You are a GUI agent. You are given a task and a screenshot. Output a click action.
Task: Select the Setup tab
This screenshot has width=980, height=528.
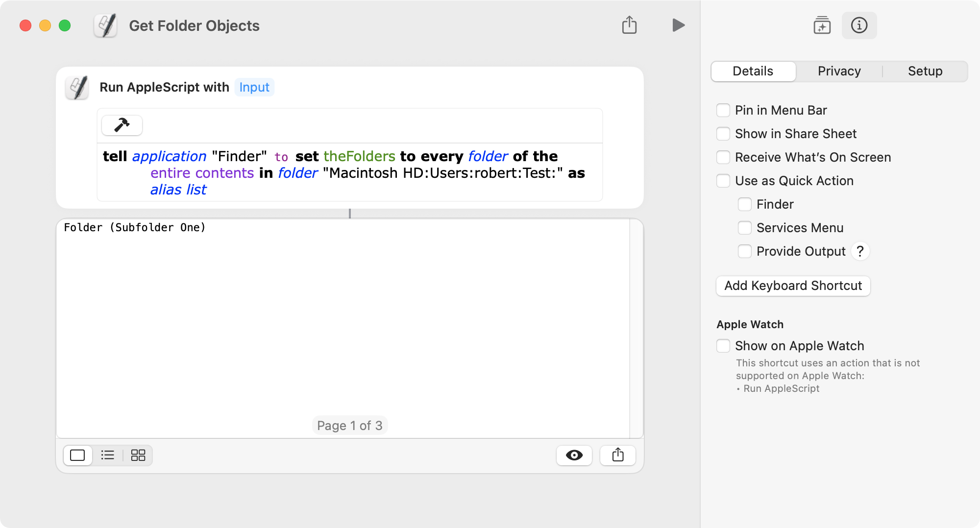[x=925, y=71]
